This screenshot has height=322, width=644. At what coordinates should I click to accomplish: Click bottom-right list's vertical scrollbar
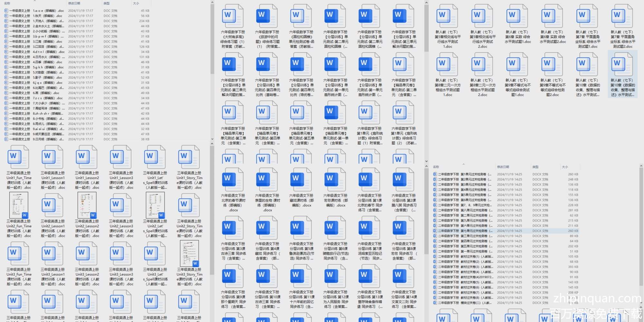click(x=641, y=225)
